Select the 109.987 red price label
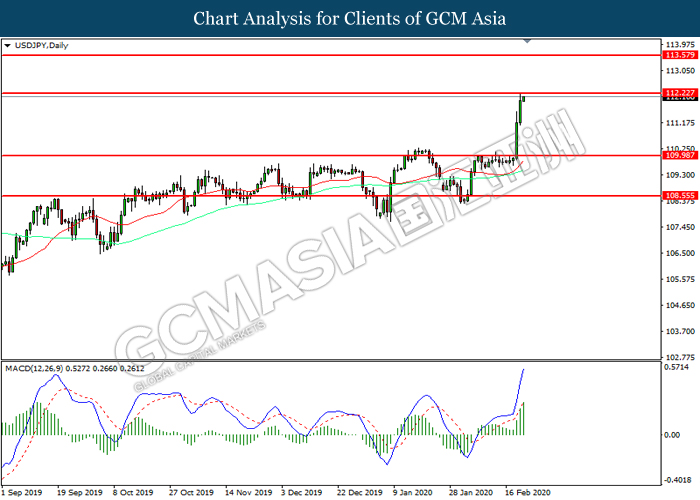Viewport: 700px width, 500px height. (x=679, y=155)
